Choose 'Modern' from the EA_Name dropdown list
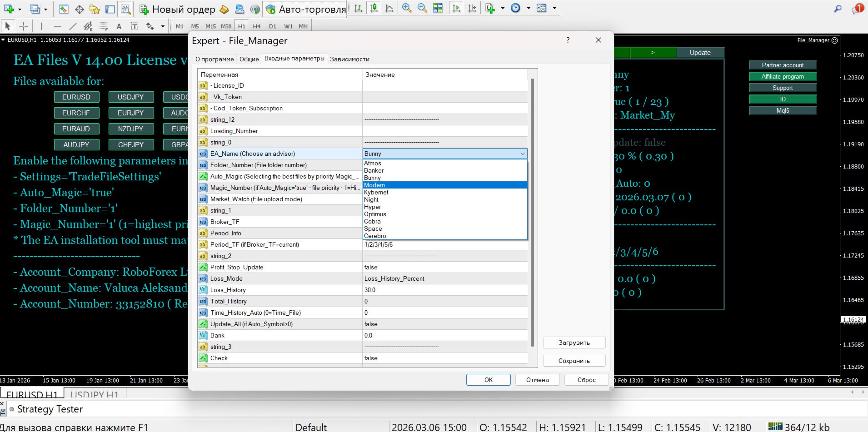 (x=374, y=185)
